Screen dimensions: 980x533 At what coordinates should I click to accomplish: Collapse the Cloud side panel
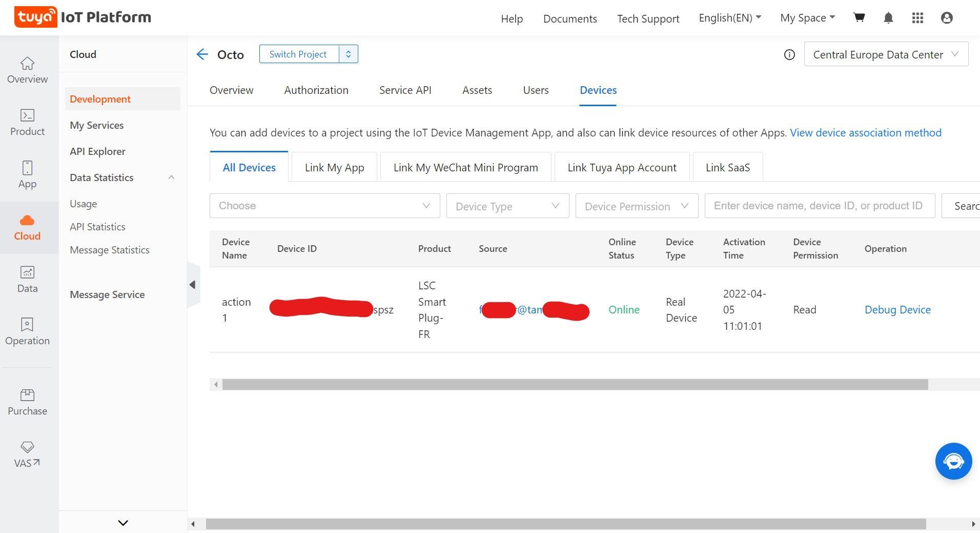tap(193, 285)
